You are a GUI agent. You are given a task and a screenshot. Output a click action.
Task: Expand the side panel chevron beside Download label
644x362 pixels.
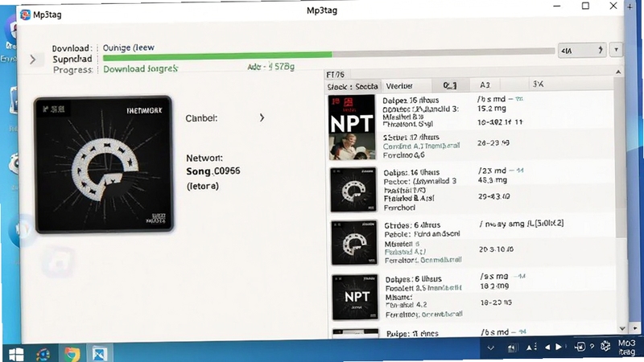point(33,60)
